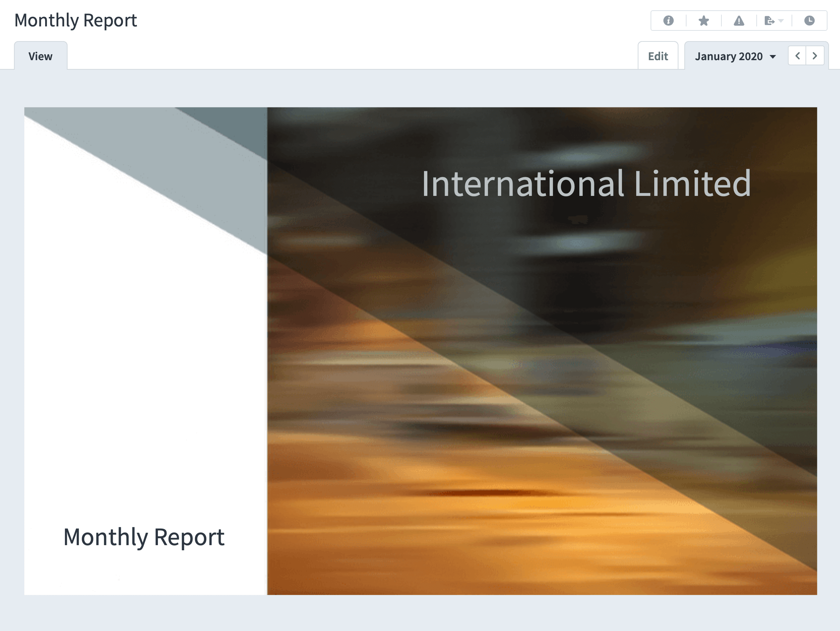This screenshot has width=840, height=631.
Task: Go to previous period with left chevron
Action: click(797, 56)
